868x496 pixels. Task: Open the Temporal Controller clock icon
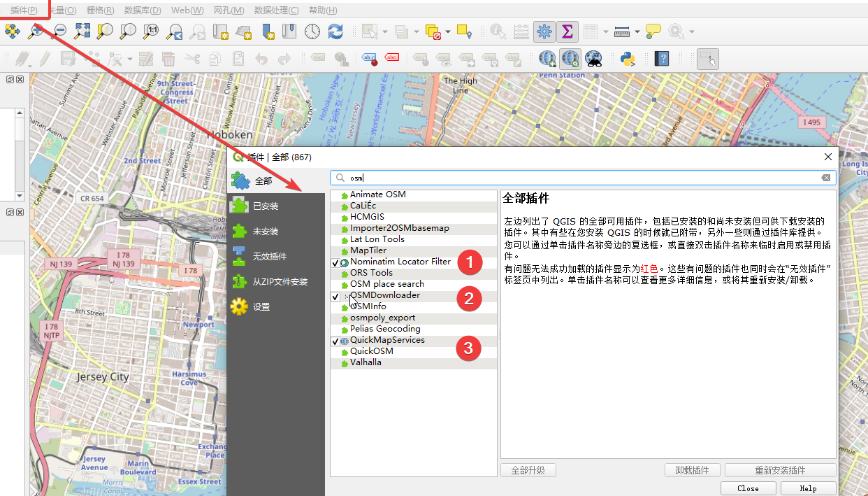[312, 31]
